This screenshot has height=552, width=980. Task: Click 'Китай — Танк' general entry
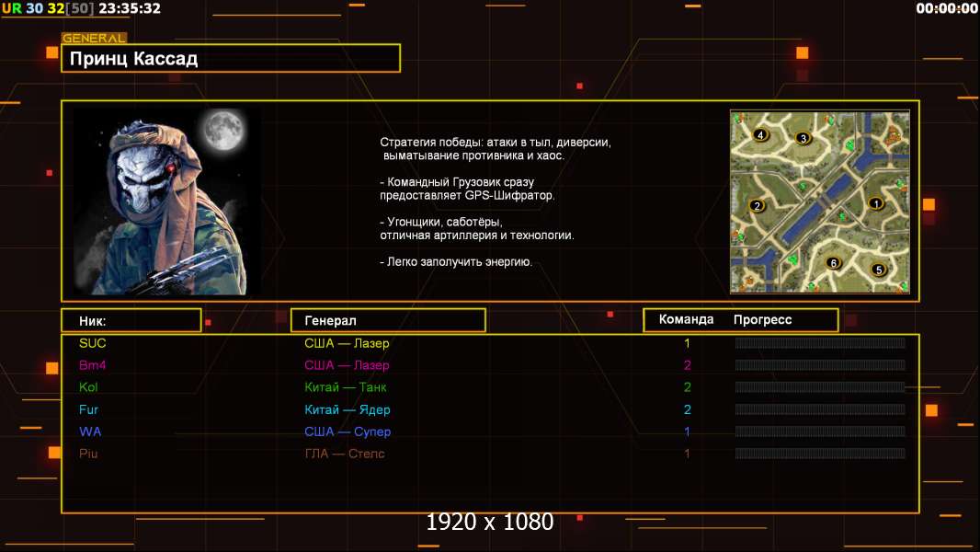(345, 387)
